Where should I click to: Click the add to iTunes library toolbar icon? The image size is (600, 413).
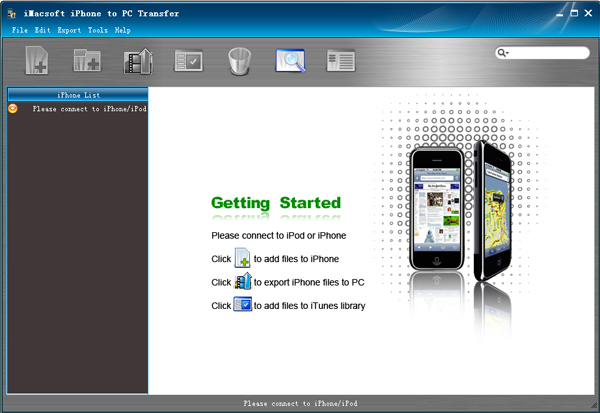(188, 60)
